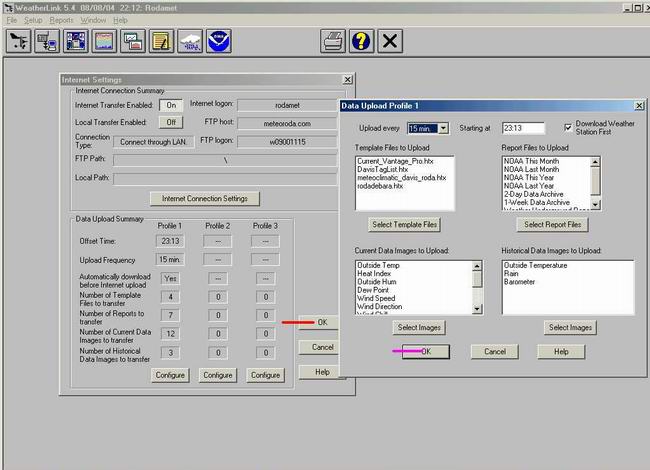Open the weather bulletin toolbar icon
This screenshot has width=650, height=470.
tap(75, 41)
